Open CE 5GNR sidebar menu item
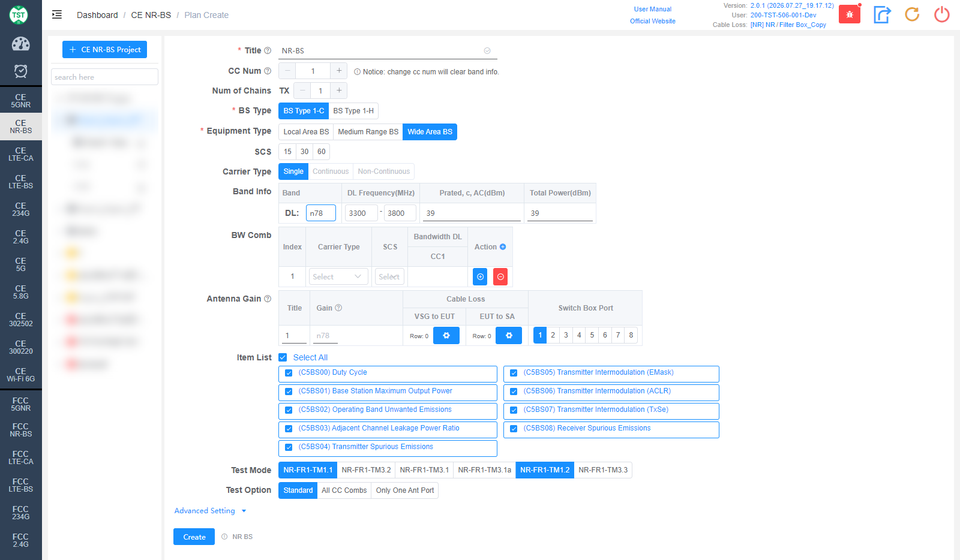The width and height of the screenshot is (960, 560). [x=21, y=101]
